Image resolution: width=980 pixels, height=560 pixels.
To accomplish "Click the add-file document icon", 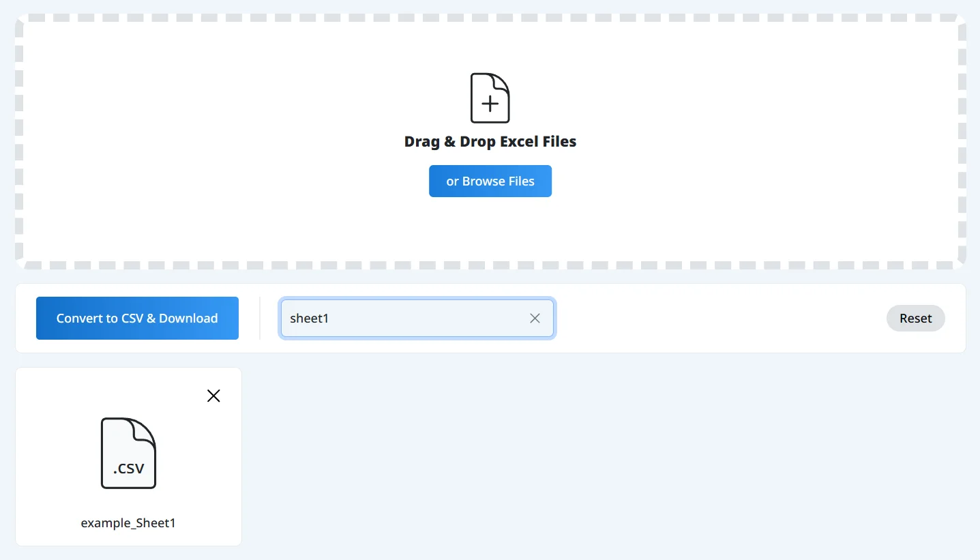I will tap(490, 98).
